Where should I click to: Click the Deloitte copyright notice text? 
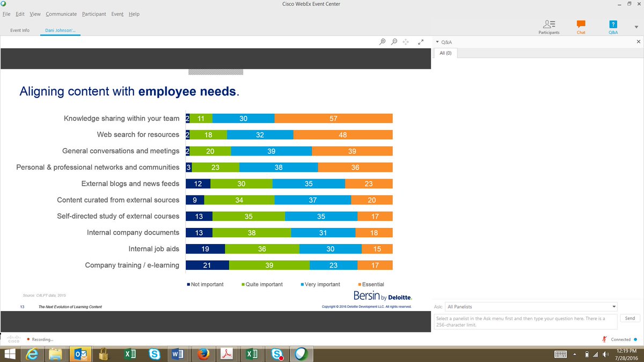367,307
